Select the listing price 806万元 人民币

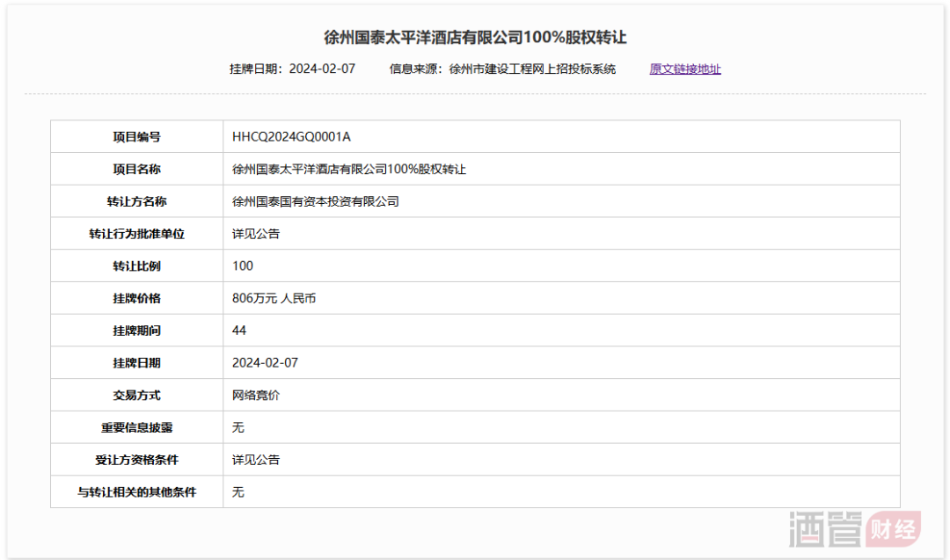[x=274, y=298]
